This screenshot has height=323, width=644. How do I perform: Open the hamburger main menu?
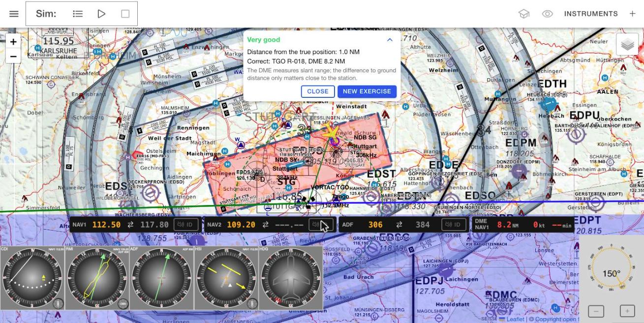[x=14, y=14]
